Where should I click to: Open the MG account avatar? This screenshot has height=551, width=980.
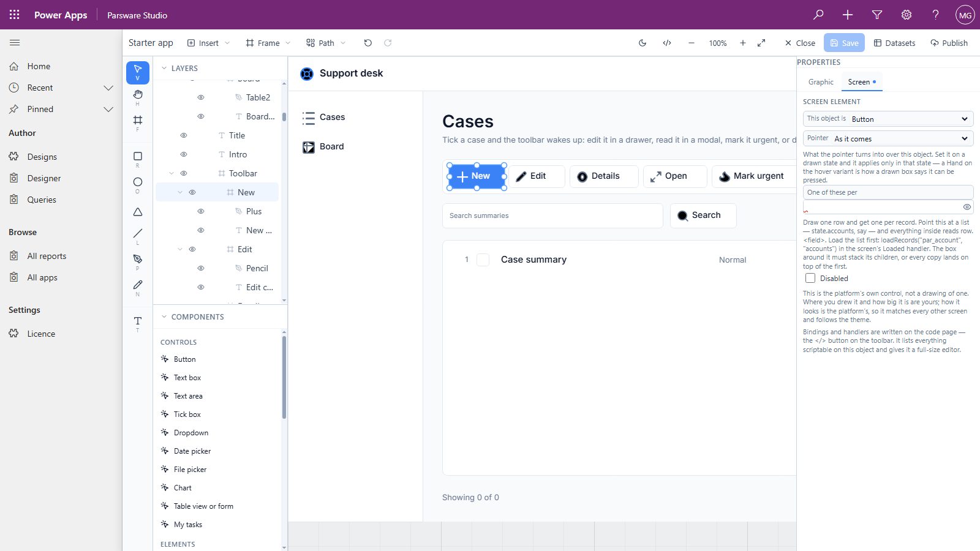pyautogui.click(x=965, y=15)
